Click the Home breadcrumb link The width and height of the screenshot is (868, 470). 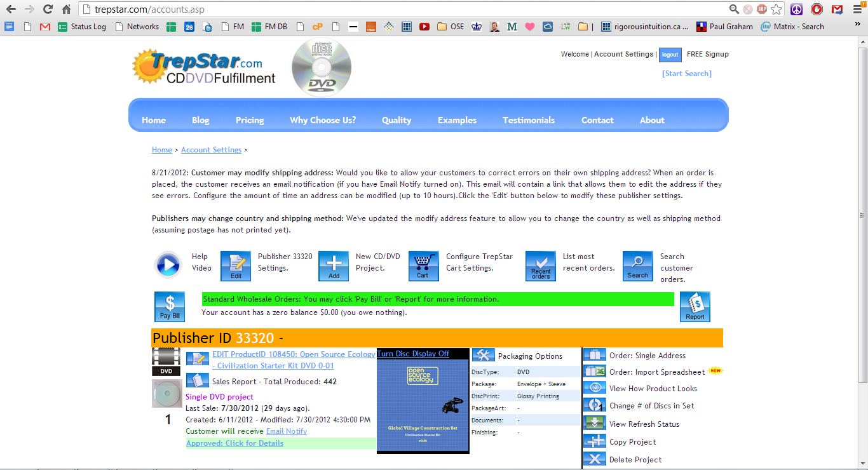click(x=162, y=150)
